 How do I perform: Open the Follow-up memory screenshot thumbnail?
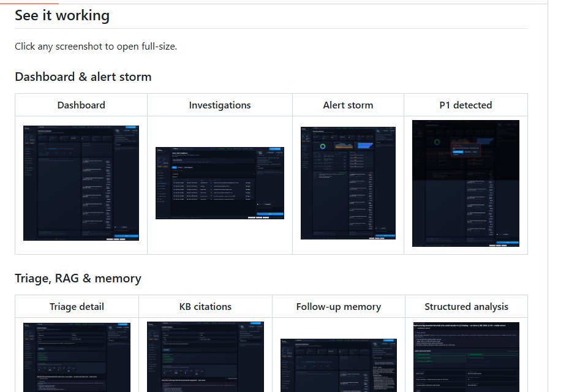point(339,366)
